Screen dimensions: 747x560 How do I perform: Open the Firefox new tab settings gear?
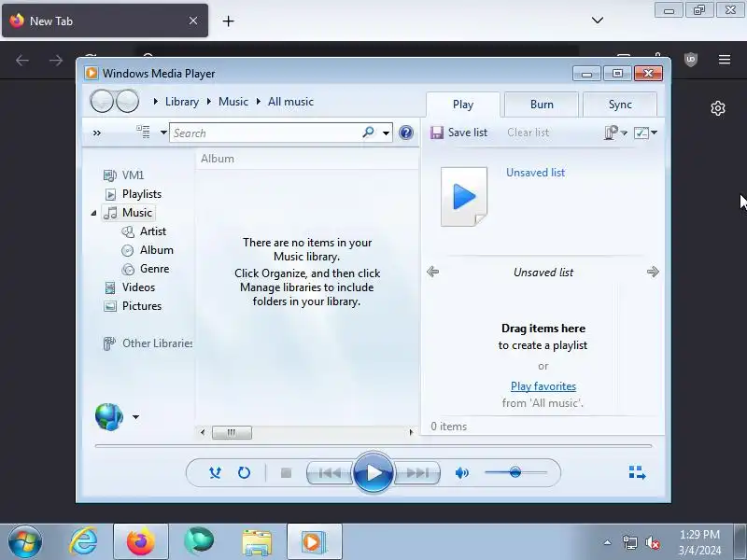click(x=718, y=108)
